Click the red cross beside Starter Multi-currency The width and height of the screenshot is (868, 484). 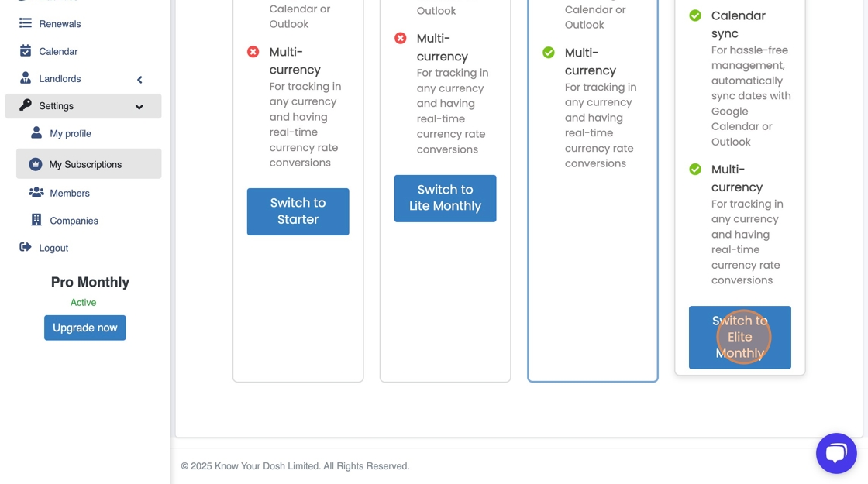pos(253,52)
